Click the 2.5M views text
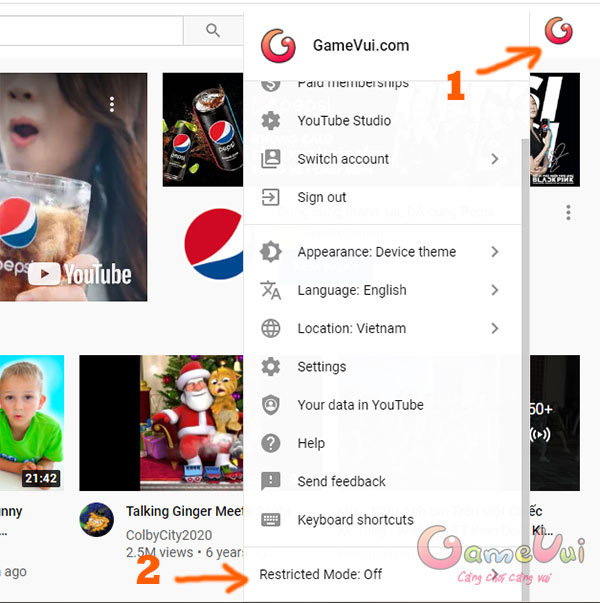 point(159,552)
